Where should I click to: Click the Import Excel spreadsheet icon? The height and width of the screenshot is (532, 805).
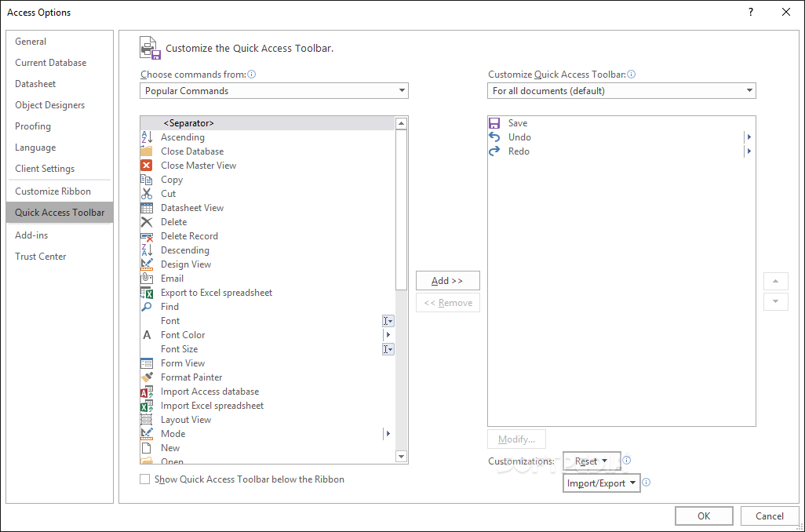[147, 406]
